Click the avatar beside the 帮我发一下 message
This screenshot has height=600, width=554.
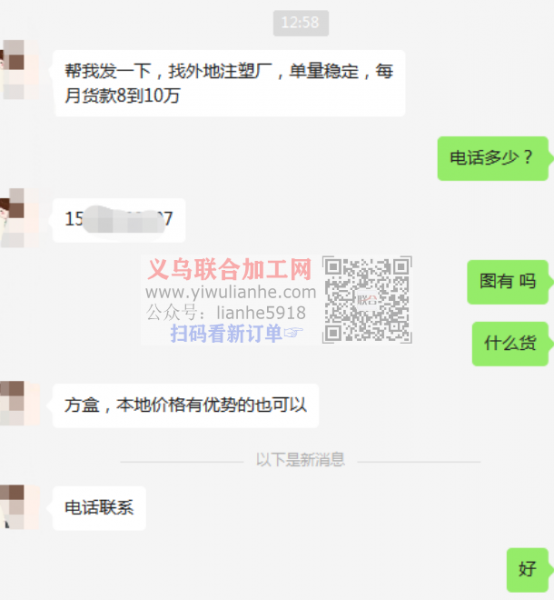point(19,70)
